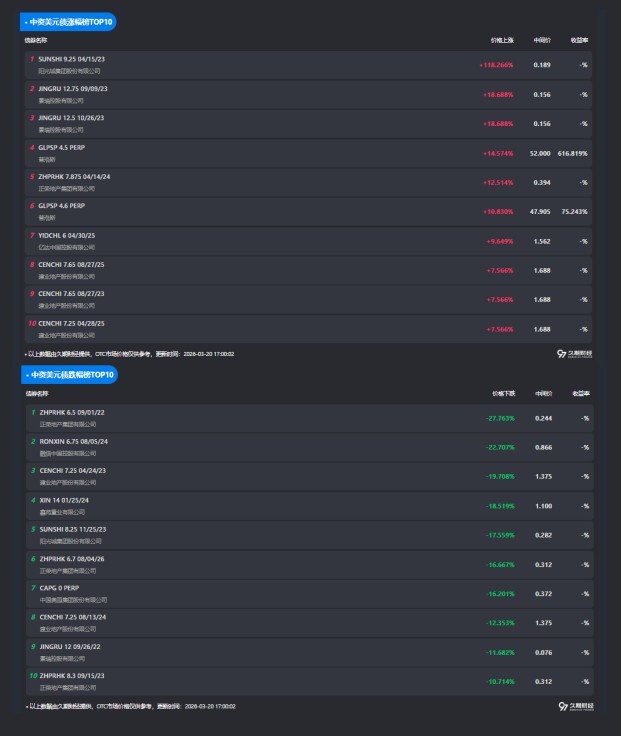
Task: Open the XIN 14 01/25/24 bond
Action: pos(57,499)
